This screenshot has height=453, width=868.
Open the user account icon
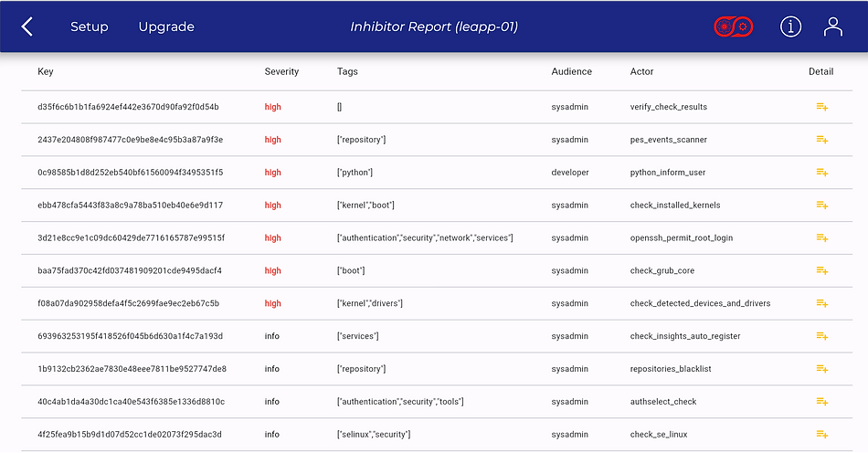(x=832, y=26)
